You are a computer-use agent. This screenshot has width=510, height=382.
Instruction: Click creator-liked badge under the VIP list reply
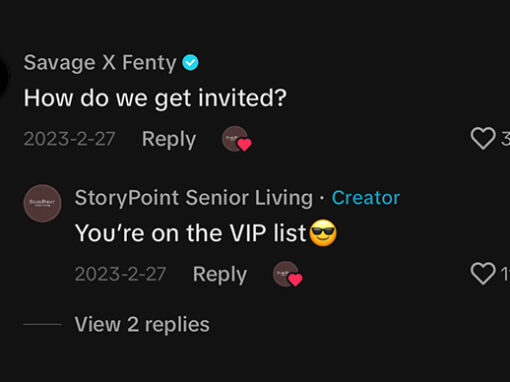pos(288,274)
